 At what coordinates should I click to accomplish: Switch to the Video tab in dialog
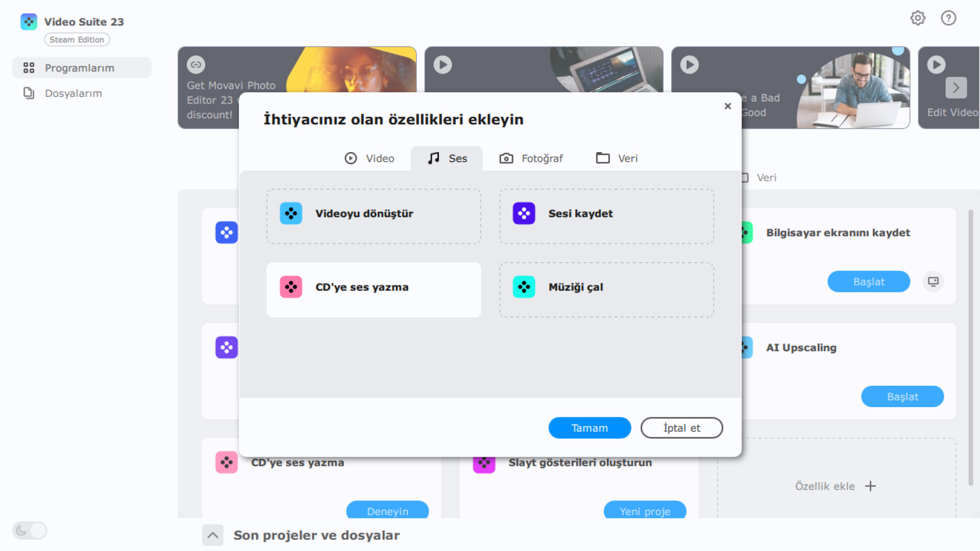click(x=370, y=159)
